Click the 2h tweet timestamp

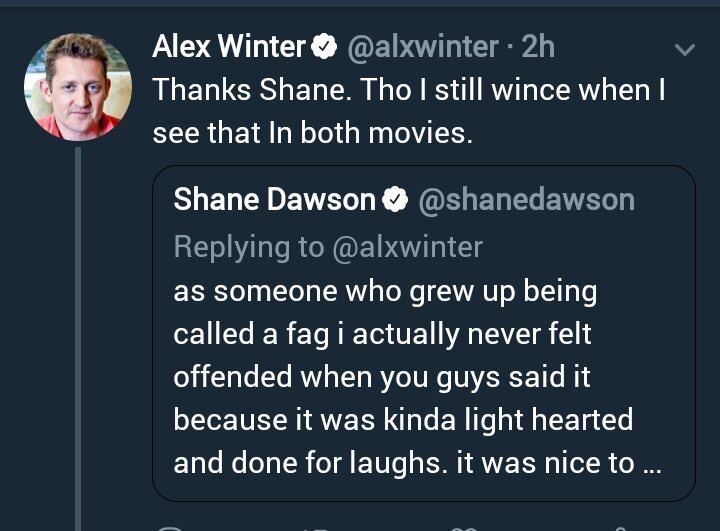point(537,46)
